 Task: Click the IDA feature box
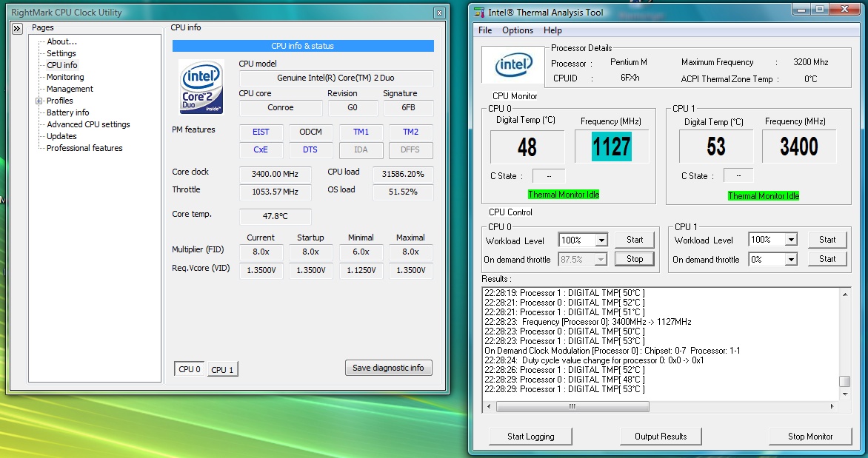(x=361, y=150)
